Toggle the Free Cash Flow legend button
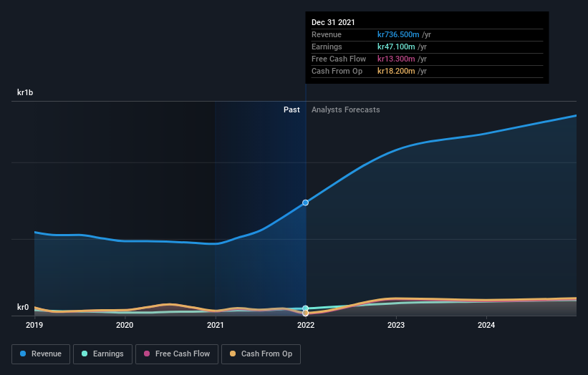588x375 pixels. click(177, 354)
